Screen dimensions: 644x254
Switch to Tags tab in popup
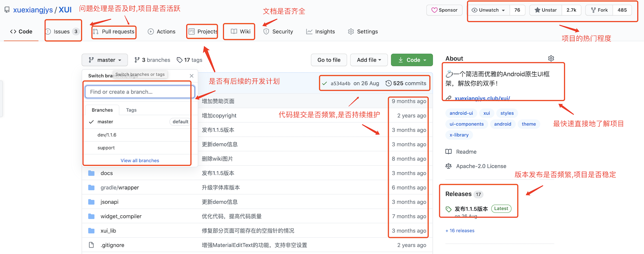click(x=131, y=110)
